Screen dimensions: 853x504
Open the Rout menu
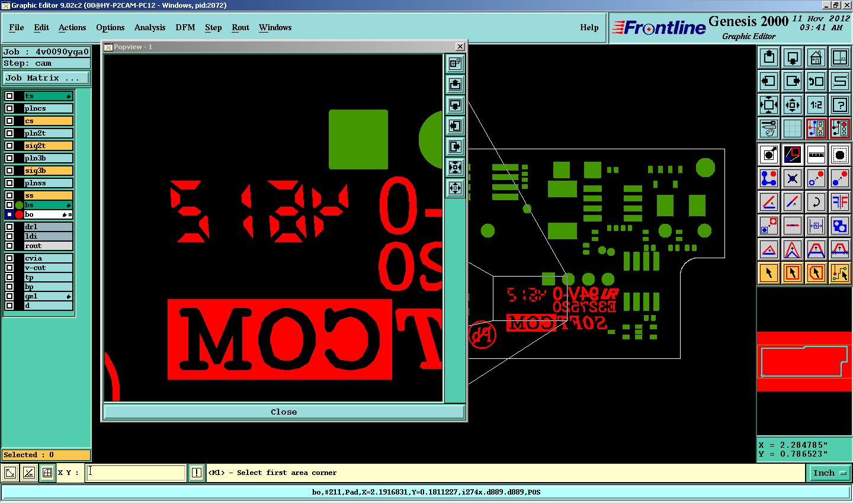click(240, 27)
